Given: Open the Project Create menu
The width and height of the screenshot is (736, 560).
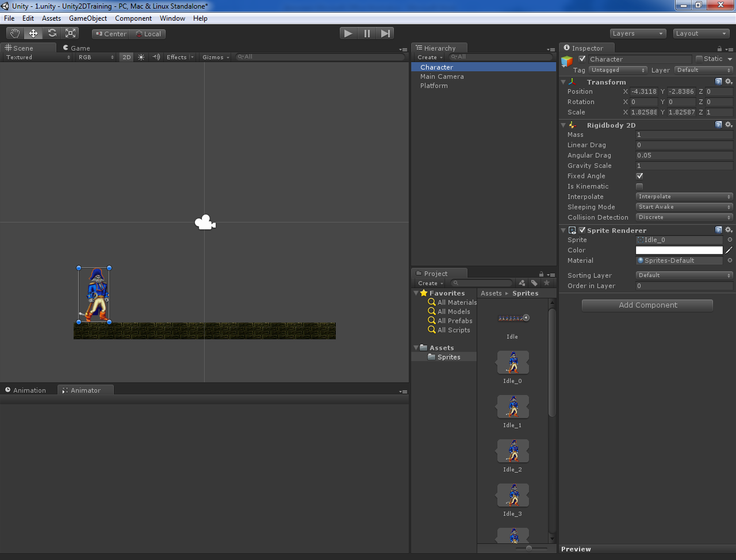Looking at the screenshot, I should point(431,283).
